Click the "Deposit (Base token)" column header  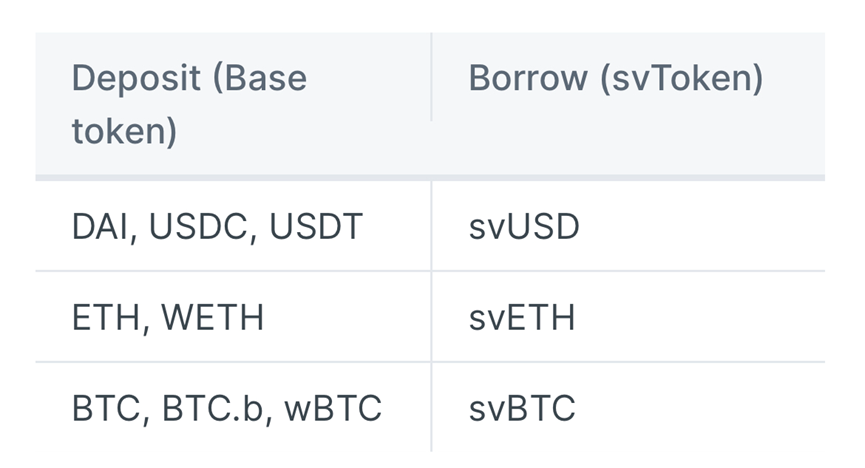[x=189, y=104]
